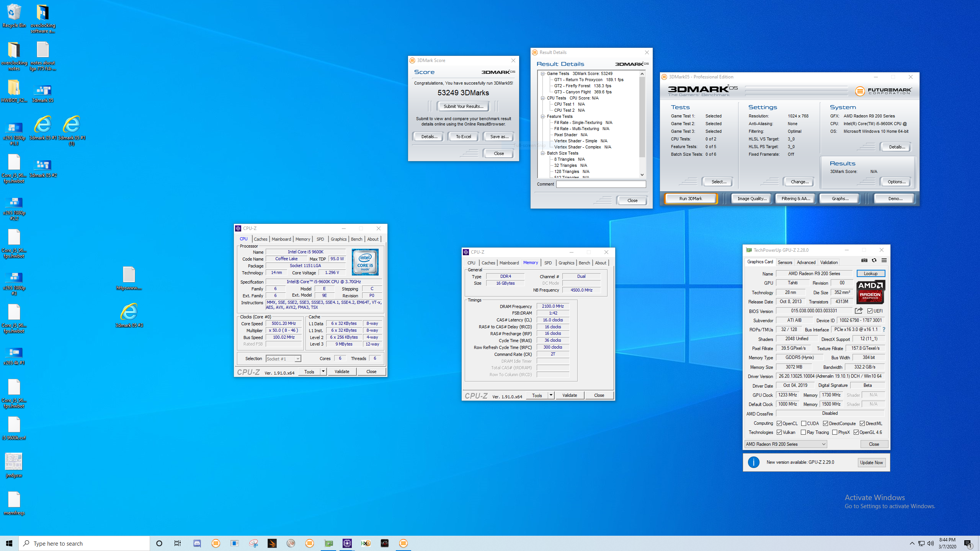Collapse the Batch Size Tests tree node
Image resolution: width=980 pixels, height=551 pixels.
click(542, 153)
